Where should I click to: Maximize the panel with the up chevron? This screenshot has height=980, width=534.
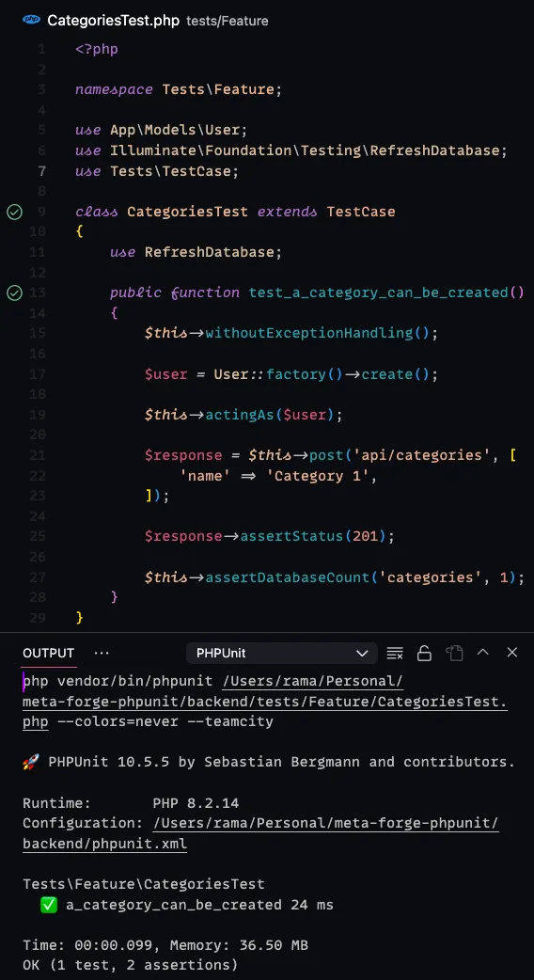(x=483, y=653)
